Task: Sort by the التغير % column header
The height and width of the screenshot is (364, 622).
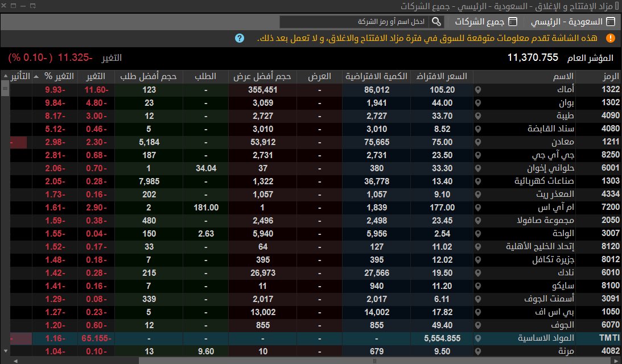Action: click(x=55, y=77)
